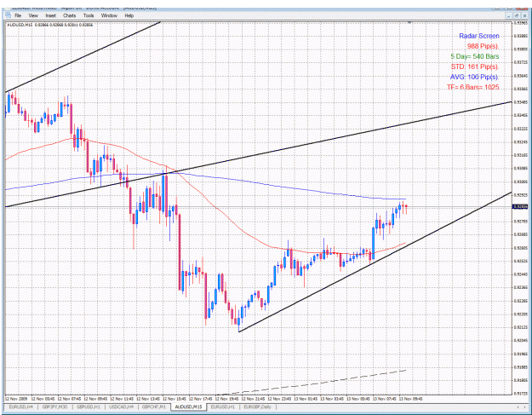
Task: Click the current price marker on price axis
Action: coord(520,206)
